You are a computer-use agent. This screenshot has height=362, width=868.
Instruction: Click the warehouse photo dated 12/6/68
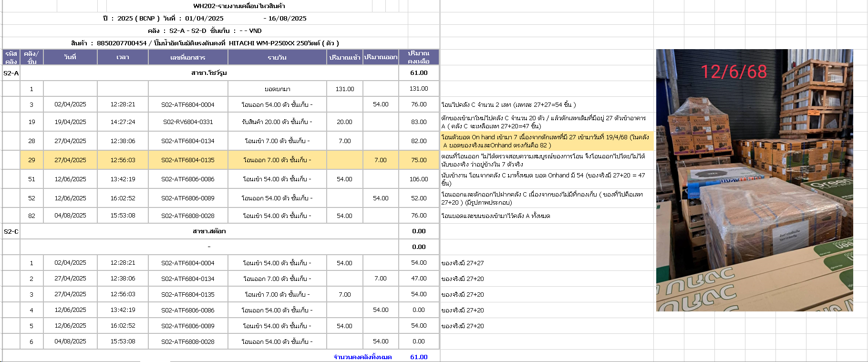754,180
